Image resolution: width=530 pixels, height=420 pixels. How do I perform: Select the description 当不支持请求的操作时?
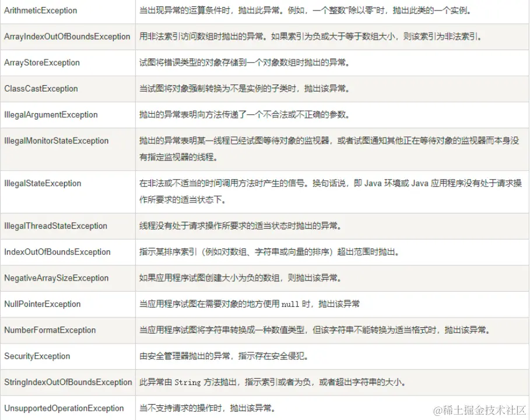(207, 408)
